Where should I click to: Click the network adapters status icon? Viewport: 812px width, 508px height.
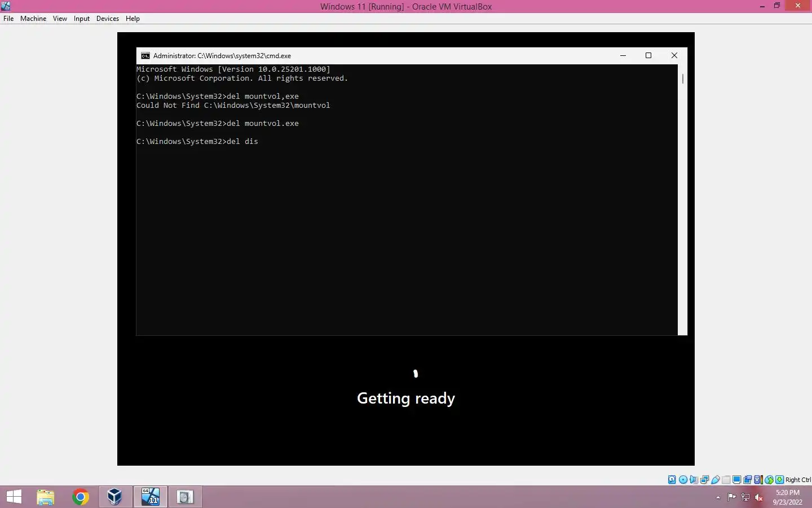(704, 480)
